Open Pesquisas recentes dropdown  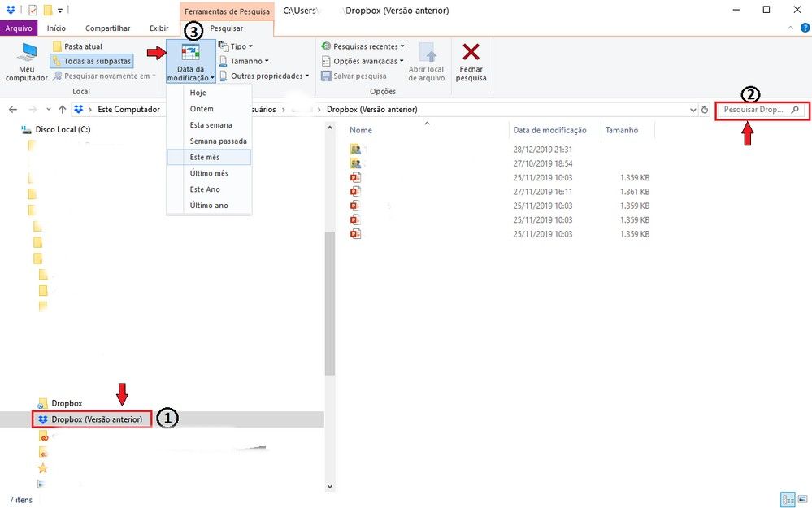click(x=363, y=46)
